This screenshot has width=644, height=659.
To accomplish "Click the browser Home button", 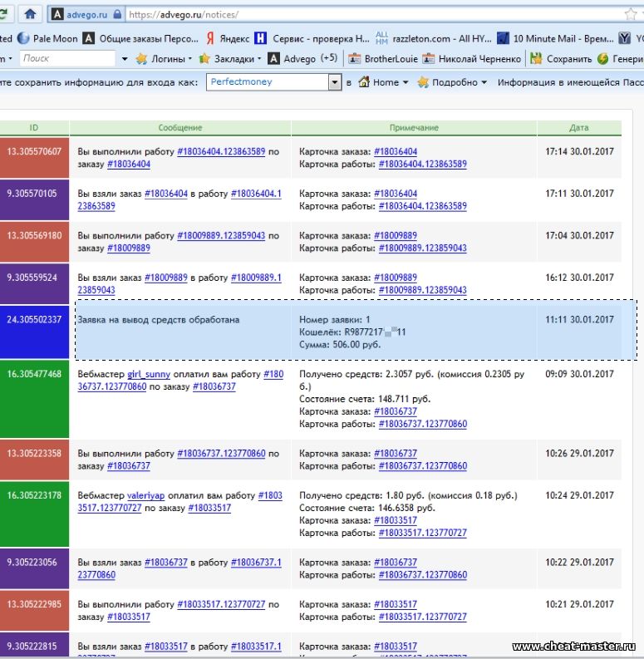I will pyautogui.click(x=31, y=14).
